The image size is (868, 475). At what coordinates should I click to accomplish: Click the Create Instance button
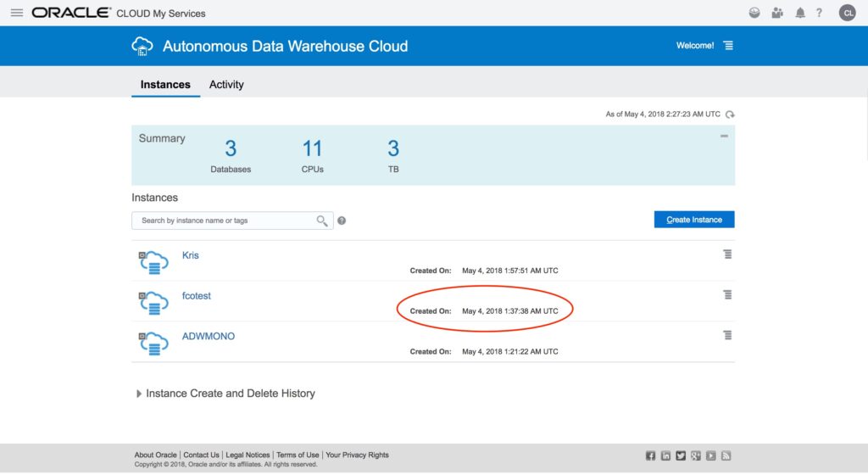693,220
